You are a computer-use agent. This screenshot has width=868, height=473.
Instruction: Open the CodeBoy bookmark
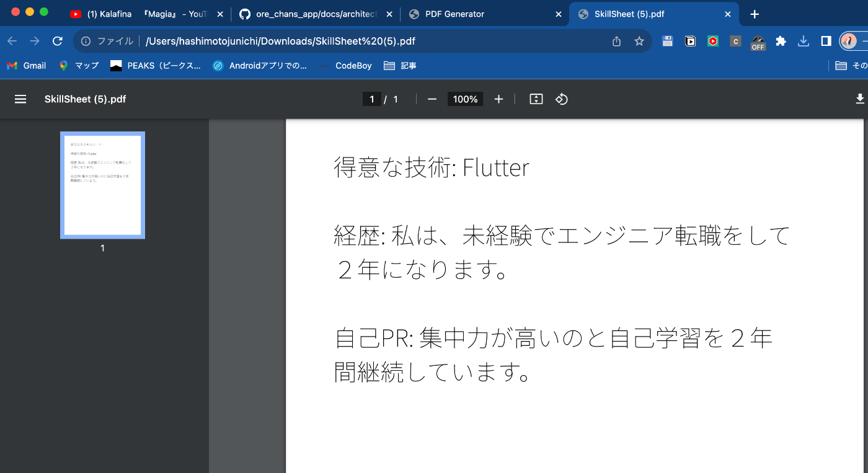click(x=345, y=65)
